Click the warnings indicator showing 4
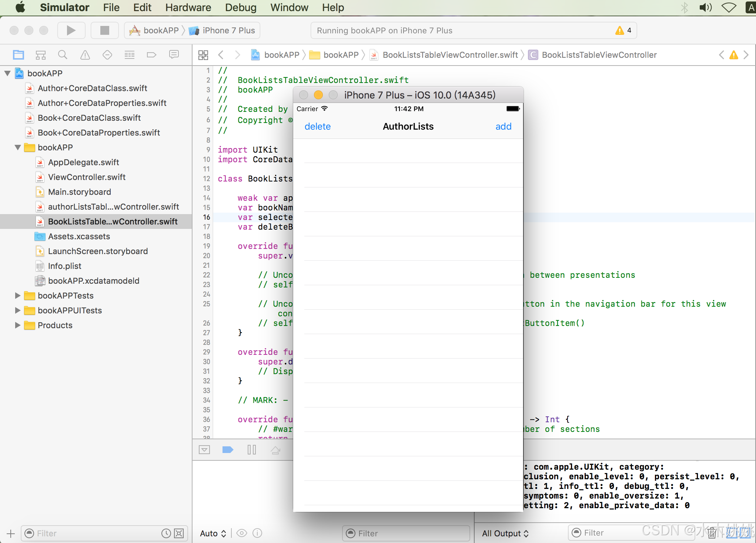Viewport: 756px width, 543px height. [623, 30]
